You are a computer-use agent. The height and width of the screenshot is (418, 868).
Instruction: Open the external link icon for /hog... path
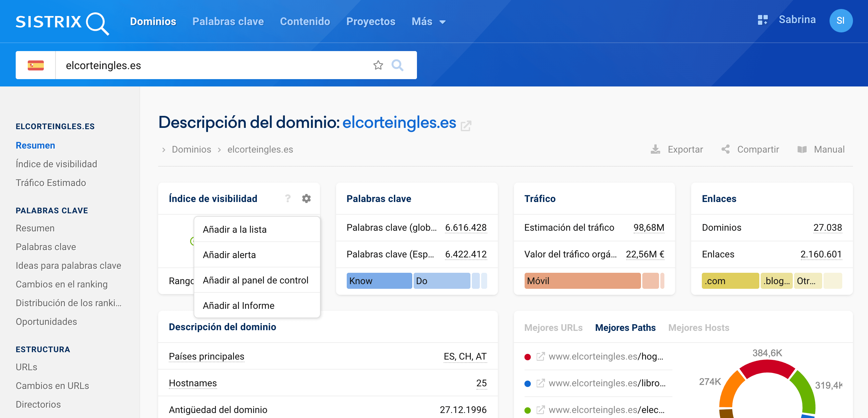[x=540, y=357]
